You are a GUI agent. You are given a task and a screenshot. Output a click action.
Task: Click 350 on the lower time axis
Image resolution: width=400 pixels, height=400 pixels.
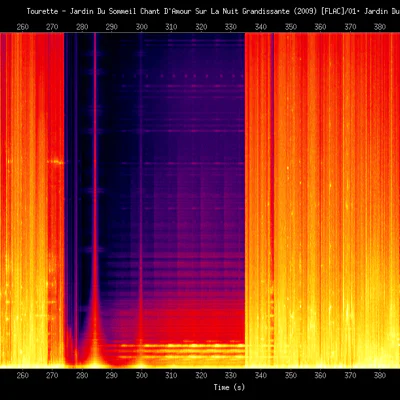click(x=291, y=376)
